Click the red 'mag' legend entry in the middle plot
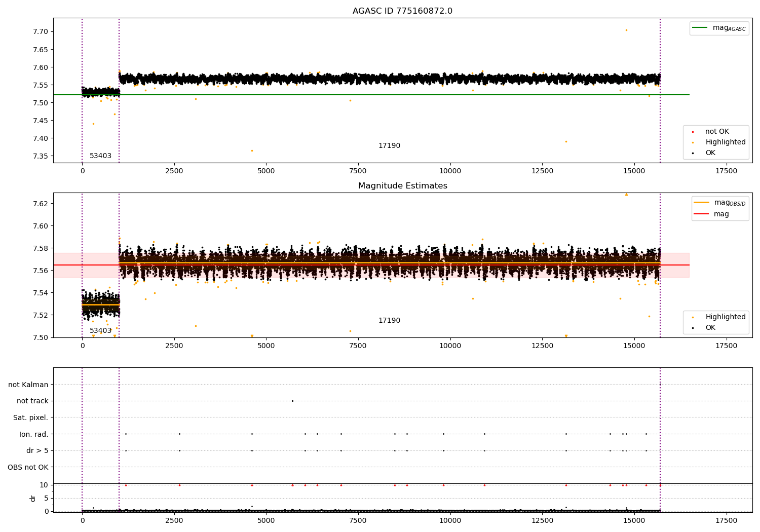The image size is (760, 532). click(x=721, y=214)
